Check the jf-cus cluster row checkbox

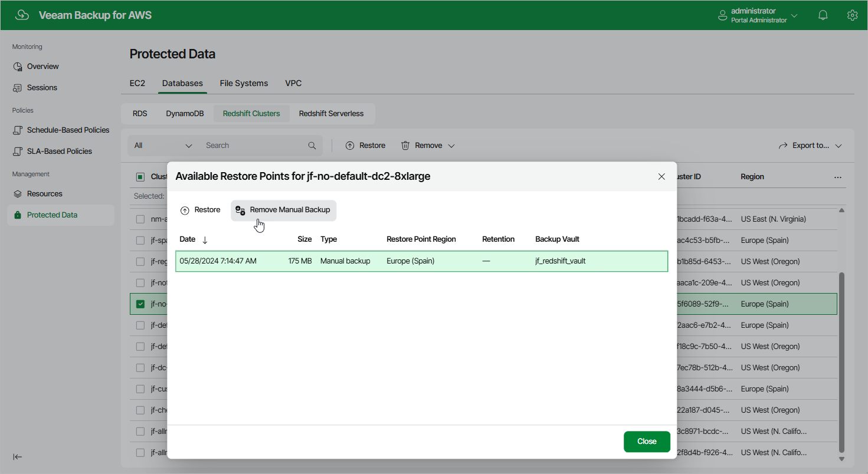(x=140, y=389)
